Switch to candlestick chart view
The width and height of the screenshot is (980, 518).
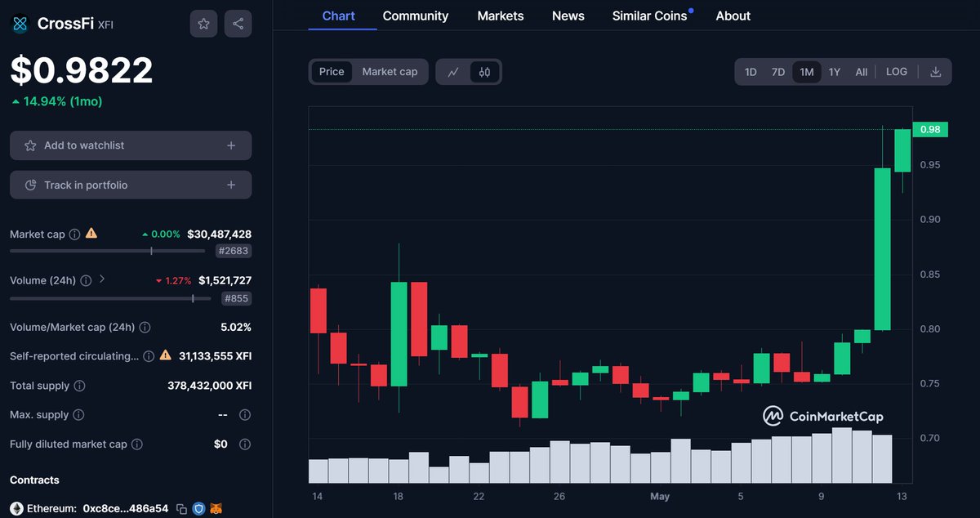pos(484,72)
